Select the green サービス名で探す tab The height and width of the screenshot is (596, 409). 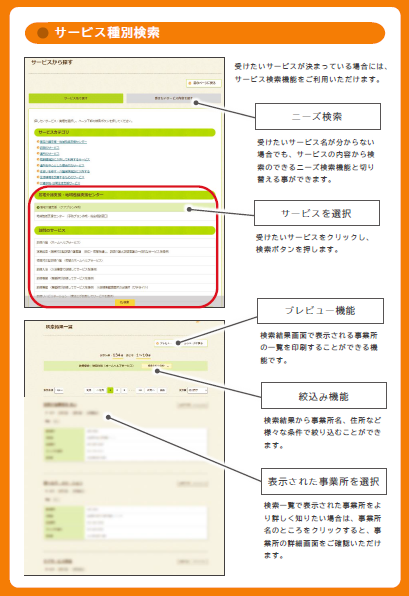(x=76, y=98)
